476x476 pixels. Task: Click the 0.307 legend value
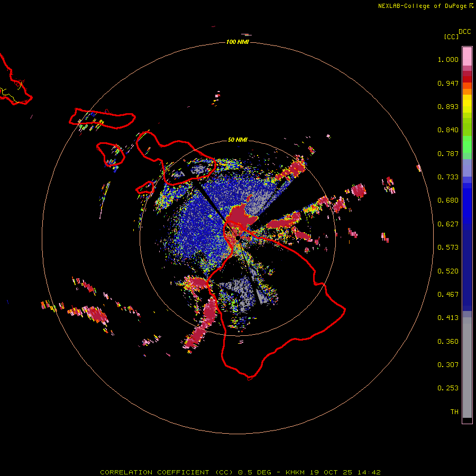(x=448, y=365)
